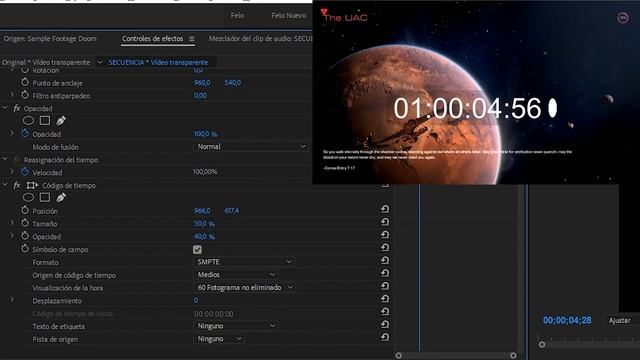Screen dimensions: 640x360
Task: Click the Tamaño value 30,0 %
Action: pyautogui.click(x=204, y=224)
